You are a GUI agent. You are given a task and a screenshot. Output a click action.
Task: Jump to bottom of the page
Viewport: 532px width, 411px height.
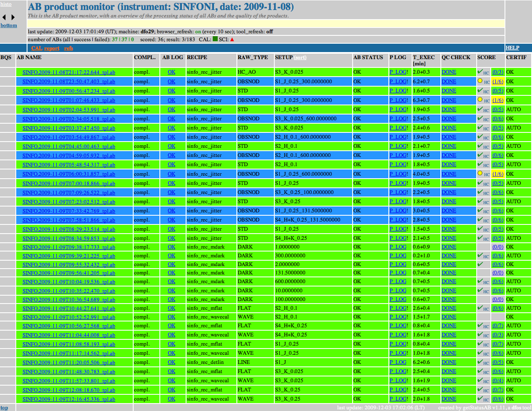(x=9, y=25)
